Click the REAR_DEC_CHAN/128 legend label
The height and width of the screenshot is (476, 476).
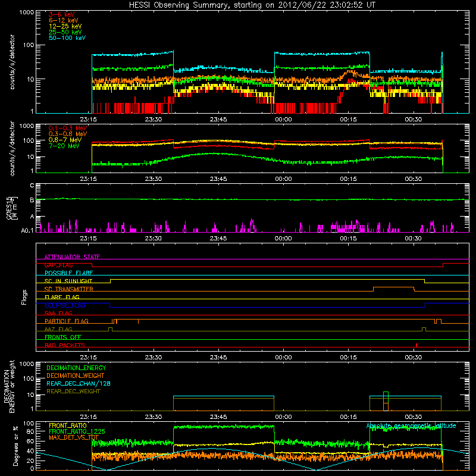(79, 384)
